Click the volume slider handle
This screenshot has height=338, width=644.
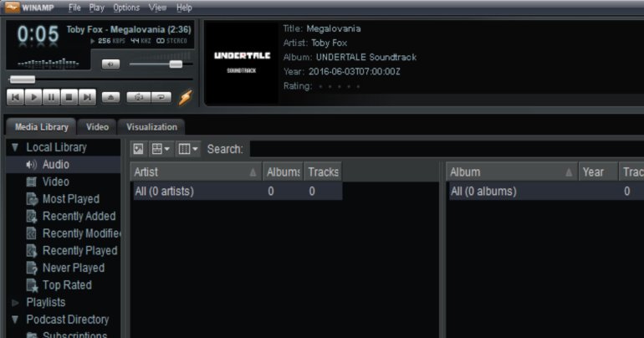point(176,64)
